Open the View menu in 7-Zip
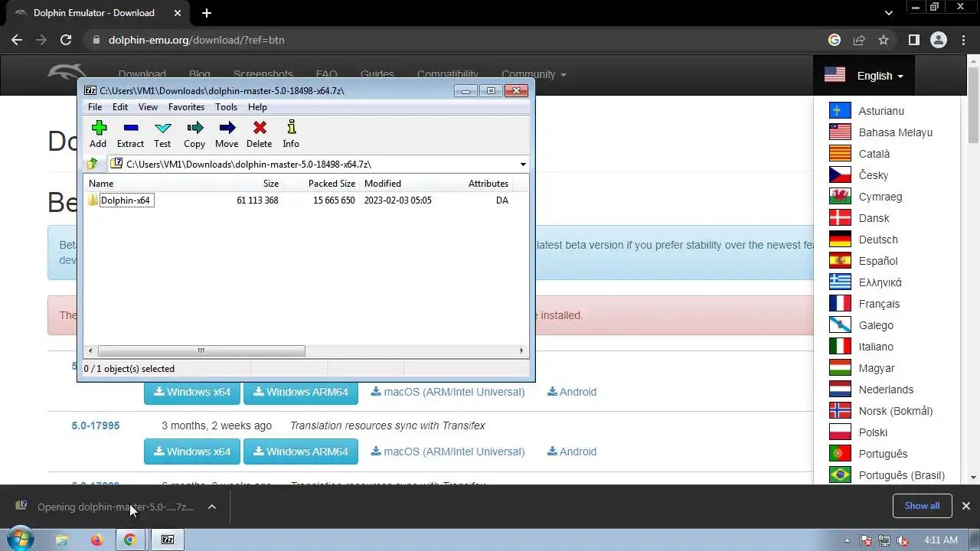Viewport: 980px width, 551px height. coord(148,107)
